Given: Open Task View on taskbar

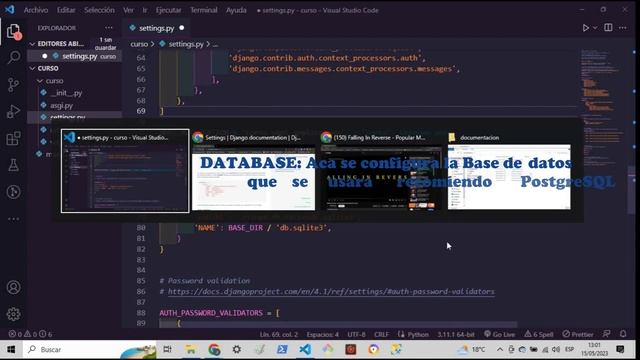Looking at the screenshot, I should pyautogui.click(x=167, y=349).
